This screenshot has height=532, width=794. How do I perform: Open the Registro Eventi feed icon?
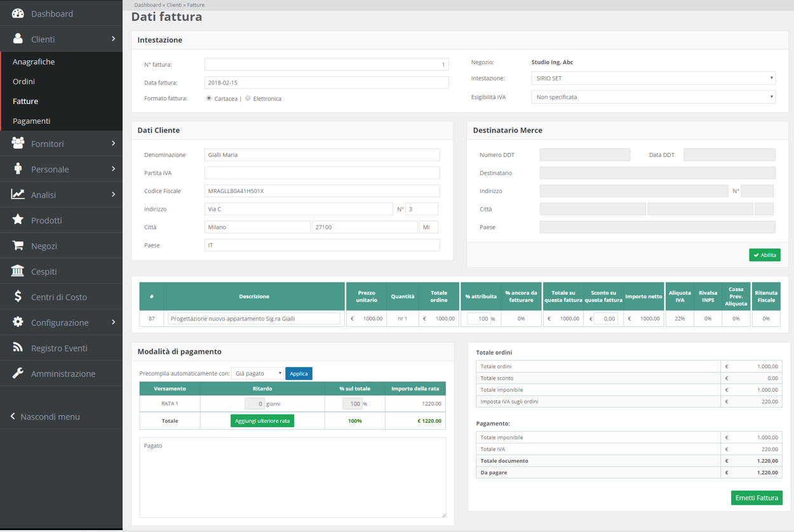(x=18, y=347)
